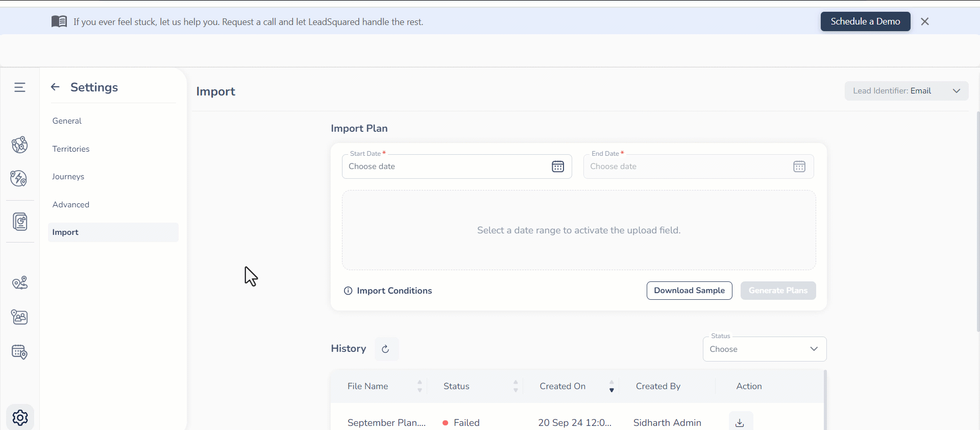The width and height of the screenshot is (980, 430).
Task: Open the reports document icon in sidebar
Action: 20,222
